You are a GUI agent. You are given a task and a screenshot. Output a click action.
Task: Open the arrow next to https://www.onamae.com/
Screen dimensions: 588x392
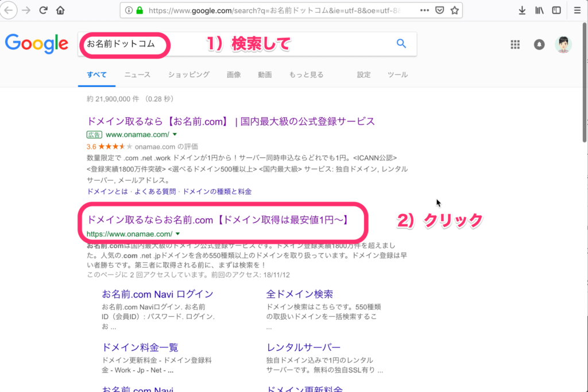[178, 233]
